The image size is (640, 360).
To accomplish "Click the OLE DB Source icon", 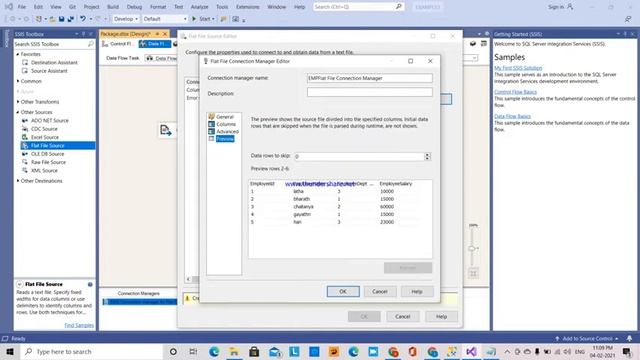I will [25, 154].
